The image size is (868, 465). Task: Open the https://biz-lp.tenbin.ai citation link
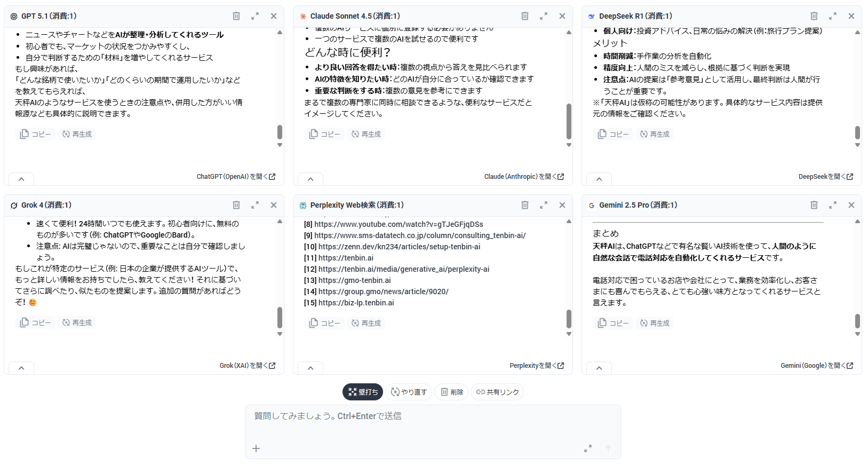(356, 303)
